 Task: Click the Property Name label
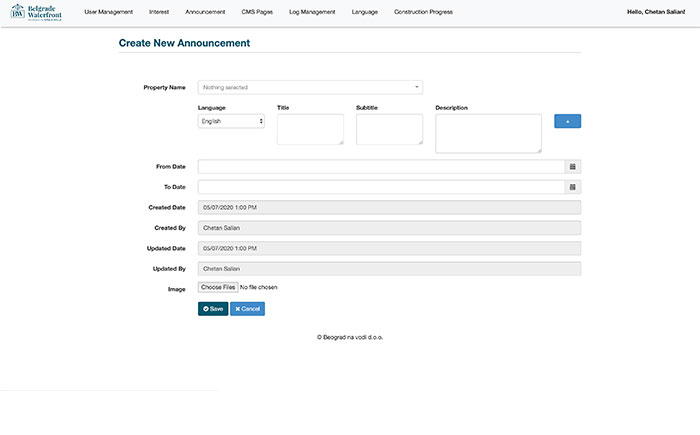point(164,88)
